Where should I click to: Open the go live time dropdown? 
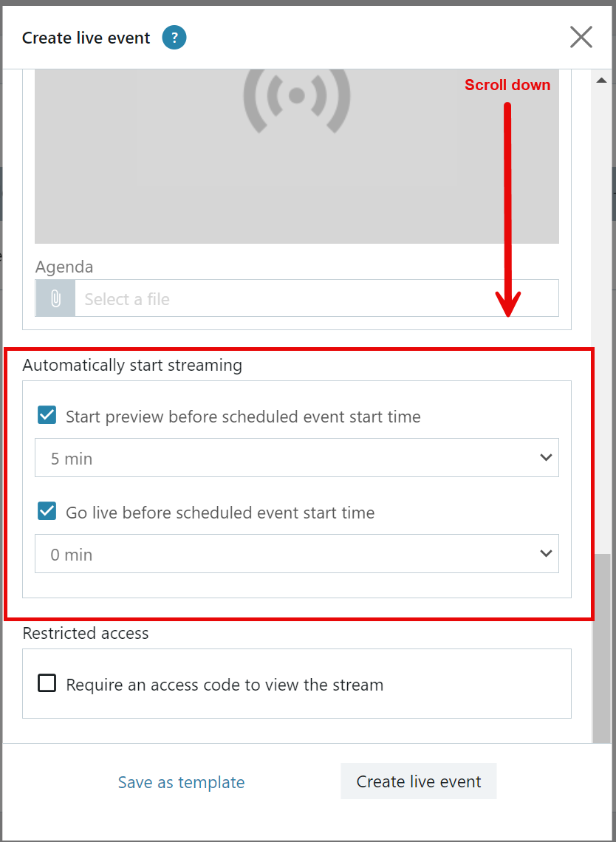tap(296, 553)
